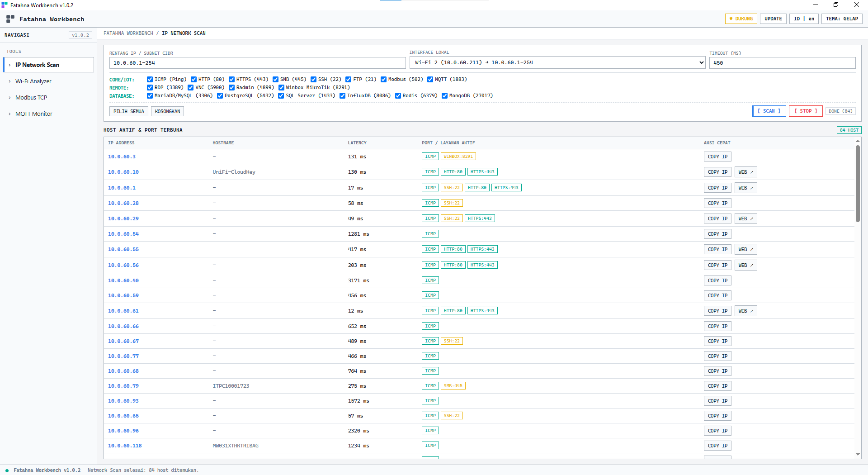Click the SMB:445 badge for ITPC10001723

[453, 386]
